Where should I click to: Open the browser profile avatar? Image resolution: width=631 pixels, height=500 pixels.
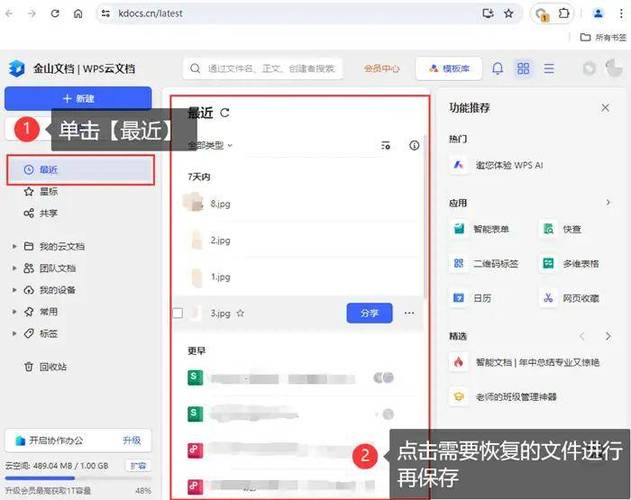pyautogui.click(x=598, y=14)
